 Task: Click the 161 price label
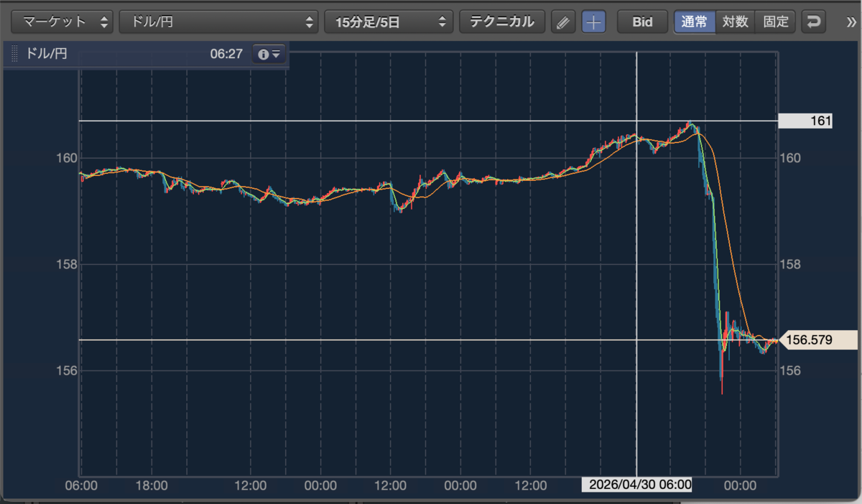point(805,121)
